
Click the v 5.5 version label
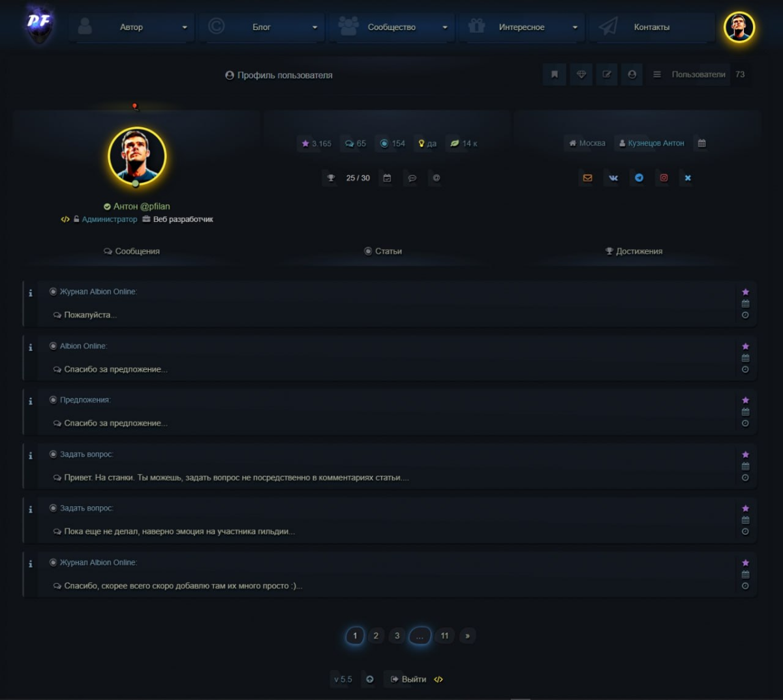click(x=343, y=679)
